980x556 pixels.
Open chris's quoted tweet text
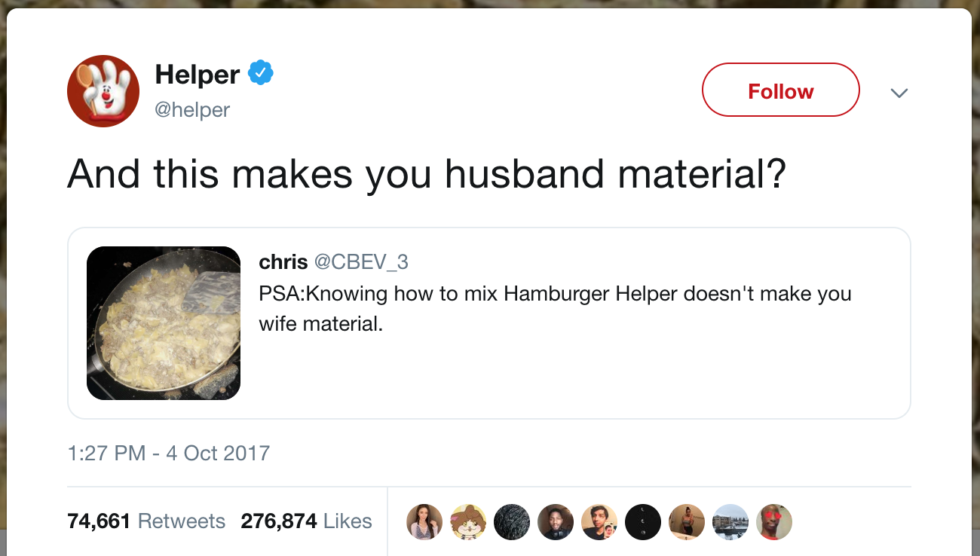tap(555, 309)
